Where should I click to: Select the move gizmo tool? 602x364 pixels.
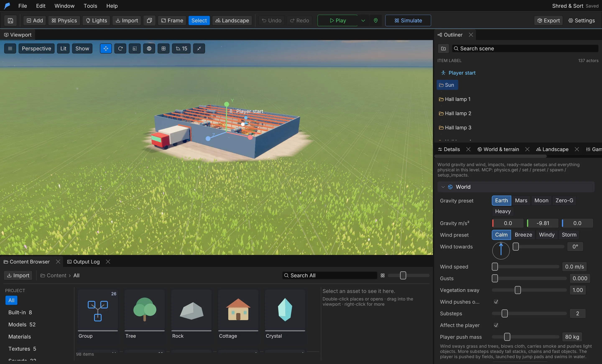tap(106, 48)
